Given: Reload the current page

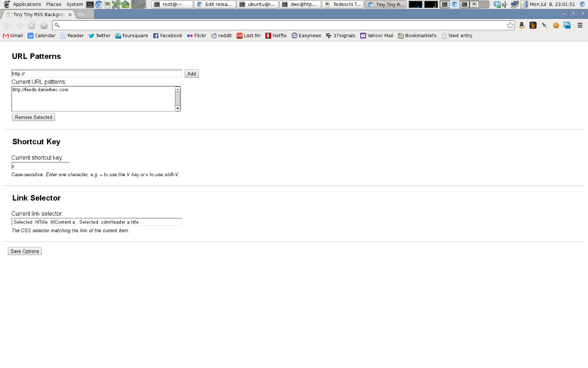Looking at the screenshot, I should (x=31, y=25).
